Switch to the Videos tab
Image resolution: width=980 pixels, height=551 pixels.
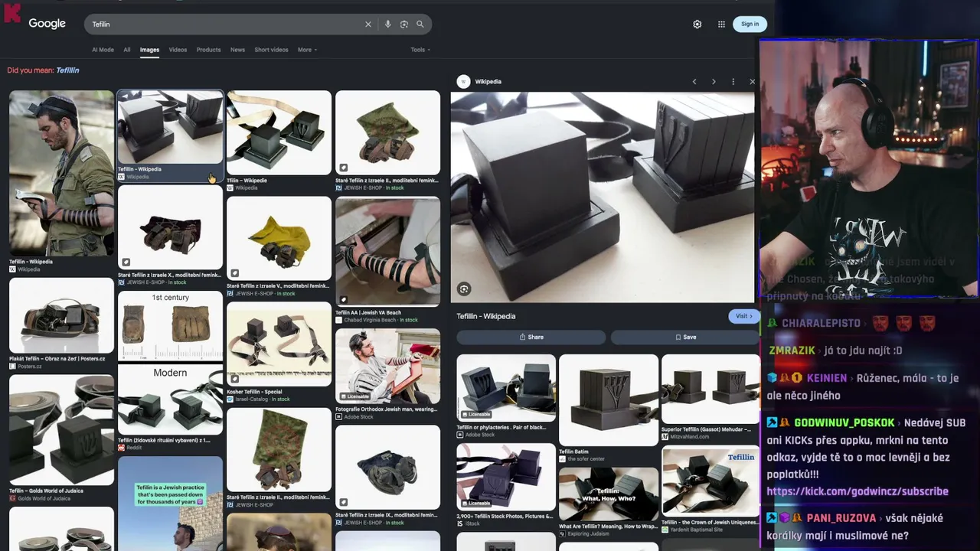click(178, 50)
